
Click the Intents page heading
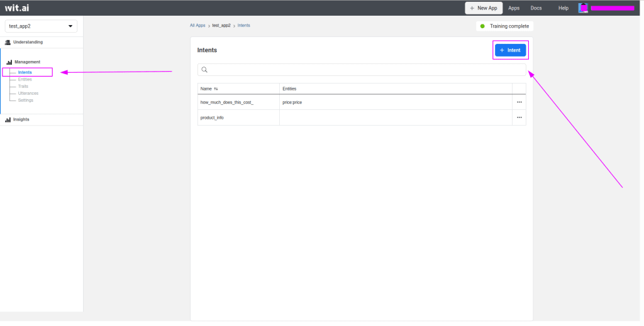[207, 50]
